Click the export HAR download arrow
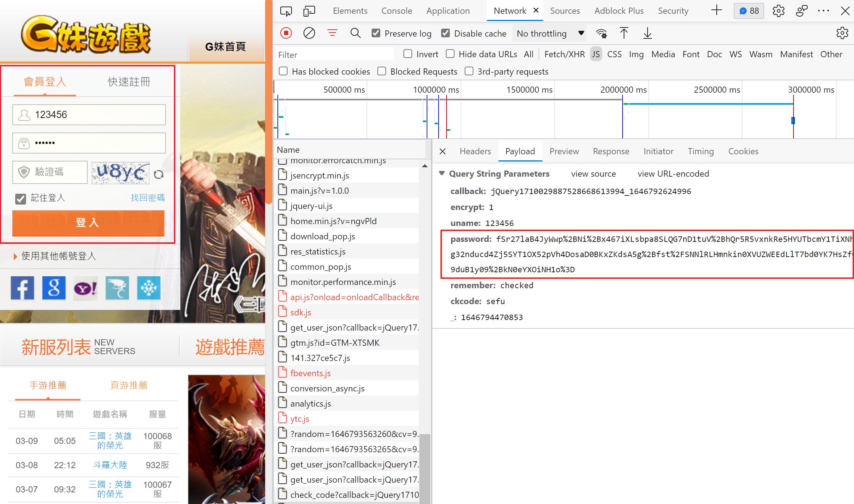Viewport: 854px width, 504px height. tap(647, 33)
